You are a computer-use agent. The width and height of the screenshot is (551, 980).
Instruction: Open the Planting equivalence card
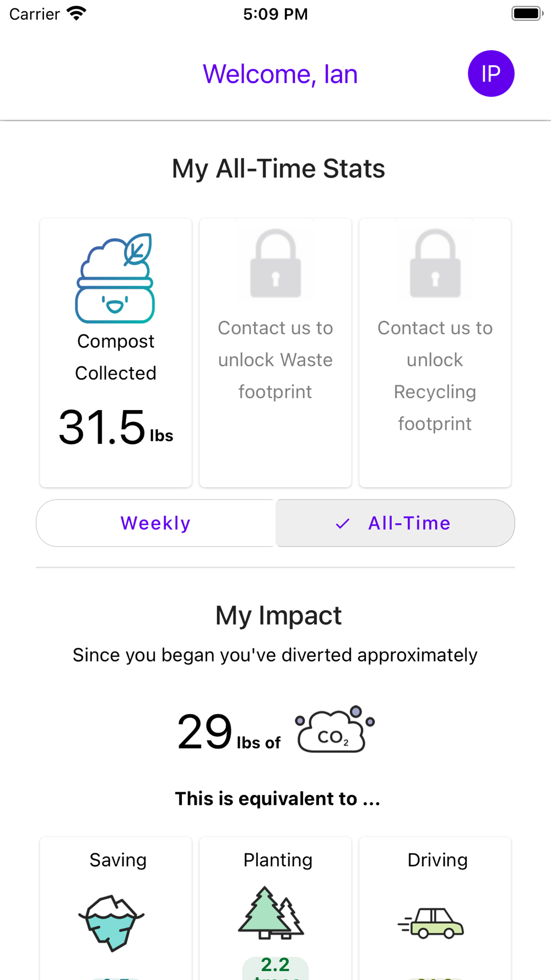tap(275, 908)
